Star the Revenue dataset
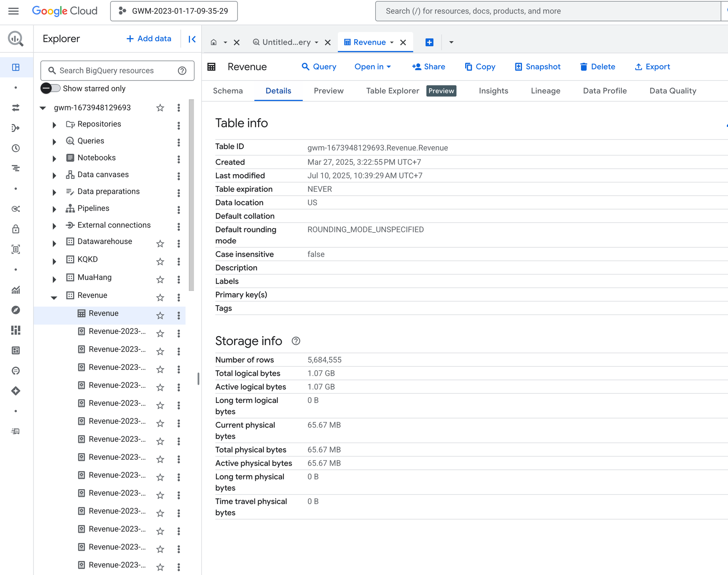The image size is (728, 575). click(x=160, y=297)
